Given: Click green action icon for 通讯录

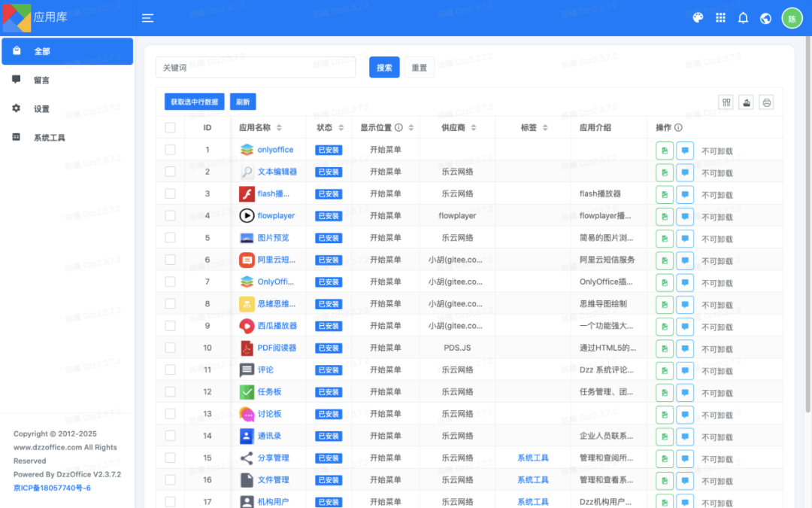Looking at the screenshot, I should [x=665, y=437].
